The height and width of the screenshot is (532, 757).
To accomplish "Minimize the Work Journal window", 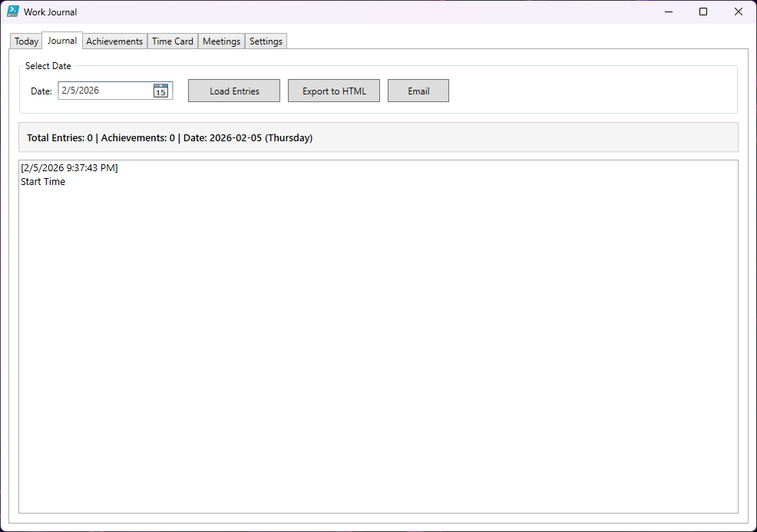I will pyautogui.click(x=668, y=12).
